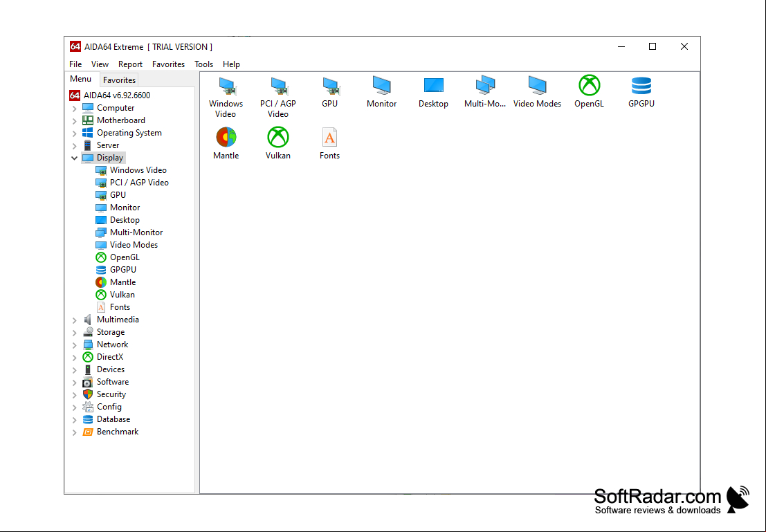Collapse the Display node arrow

74,158
